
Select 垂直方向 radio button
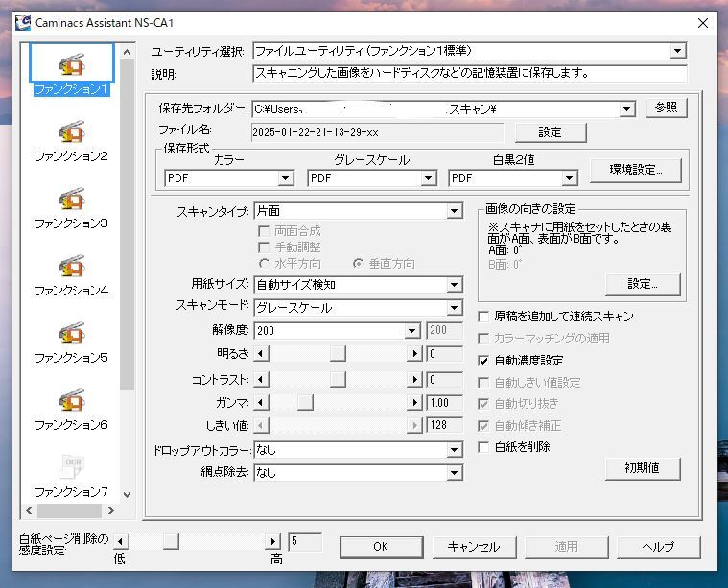[358, 264]
